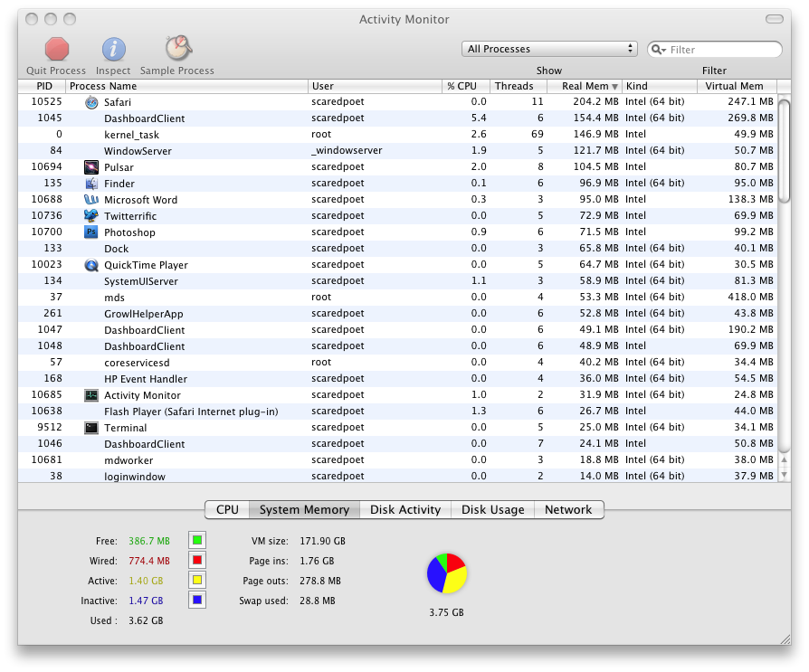Click the window resize grip corner
This screenshot has height=672, width=809.
coord(785,639)
